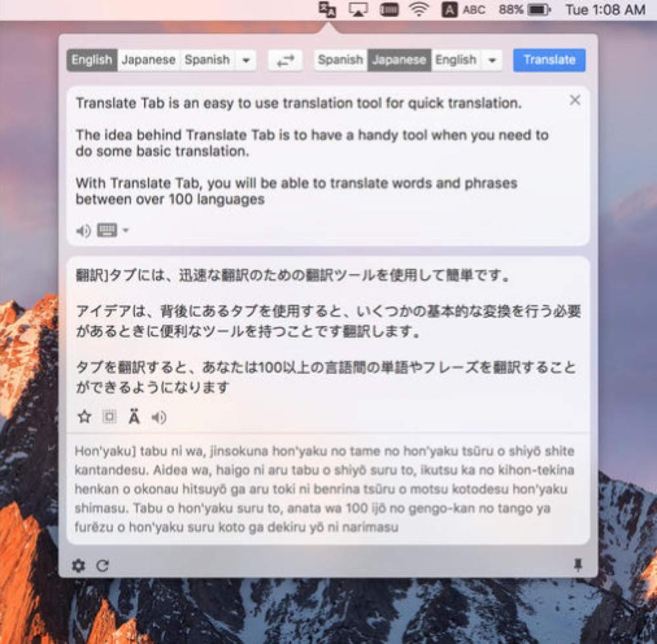The image size is (657, 644).
Task: Set target language to Spanish
Action: (340, 60)
